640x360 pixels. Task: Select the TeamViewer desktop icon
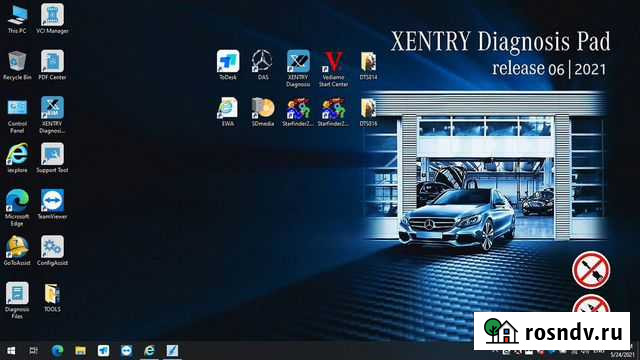pyautogui.click(x=52, y=205)
